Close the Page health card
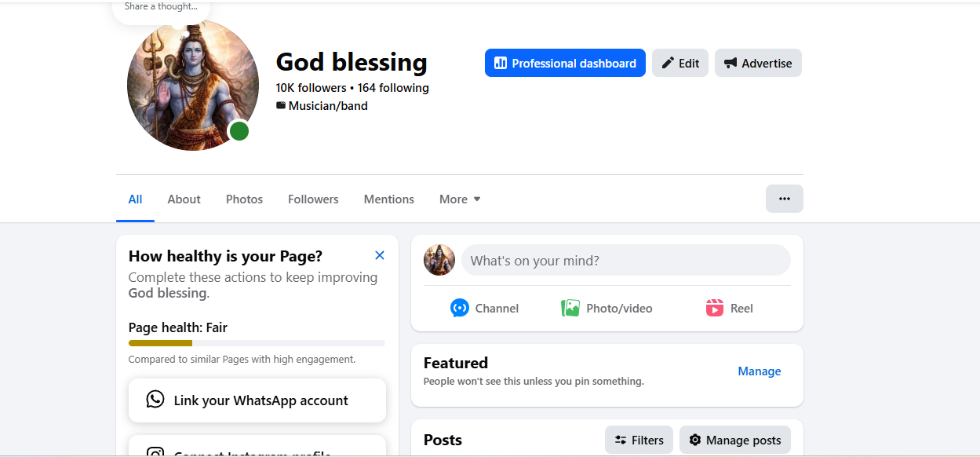 pos(380,255)
